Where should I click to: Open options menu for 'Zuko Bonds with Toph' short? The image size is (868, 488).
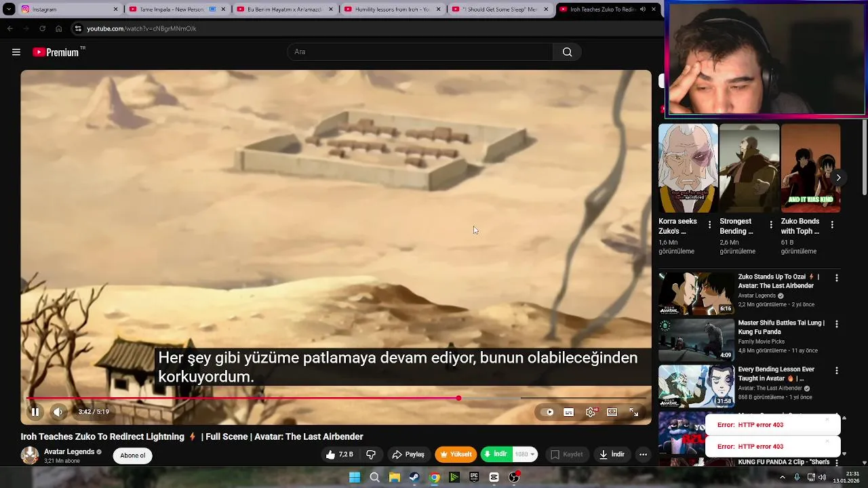(x=832, y=224)
